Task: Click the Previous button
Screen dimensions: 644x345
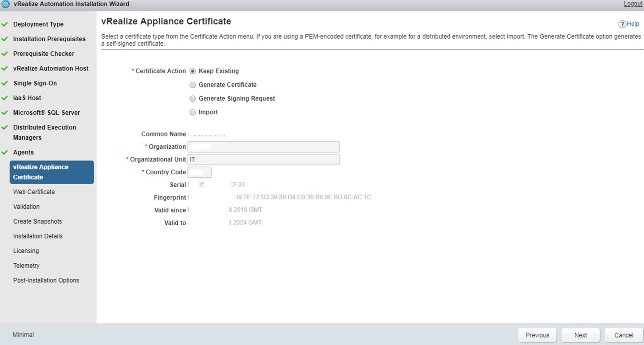Action: (537, 335)
